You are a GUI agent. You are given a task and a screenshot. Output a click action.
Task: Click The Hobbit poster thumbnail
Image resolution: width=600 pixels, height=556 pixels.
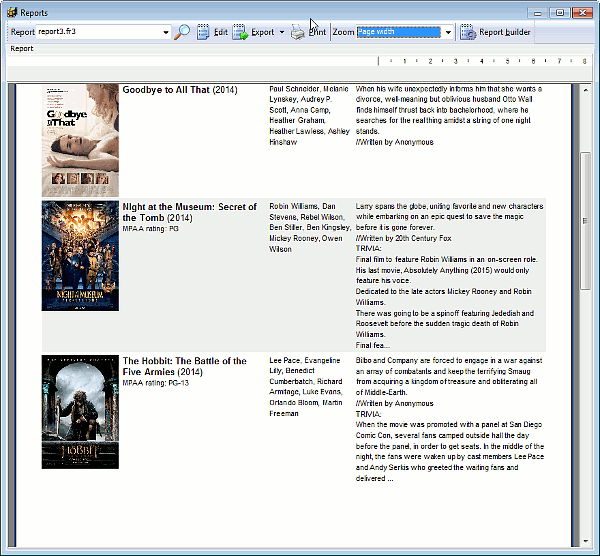coord(80,412)
